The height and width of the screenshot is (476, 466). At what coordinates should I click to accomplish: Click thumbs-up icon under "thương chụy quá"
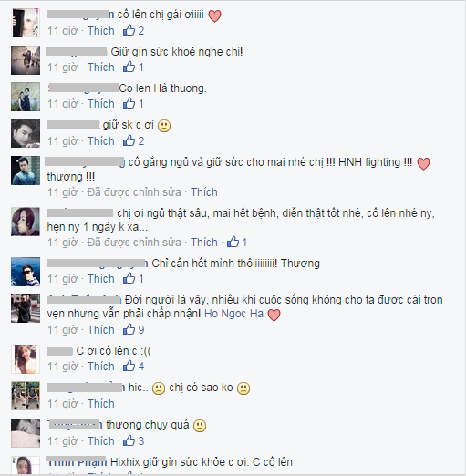(129, 440)
